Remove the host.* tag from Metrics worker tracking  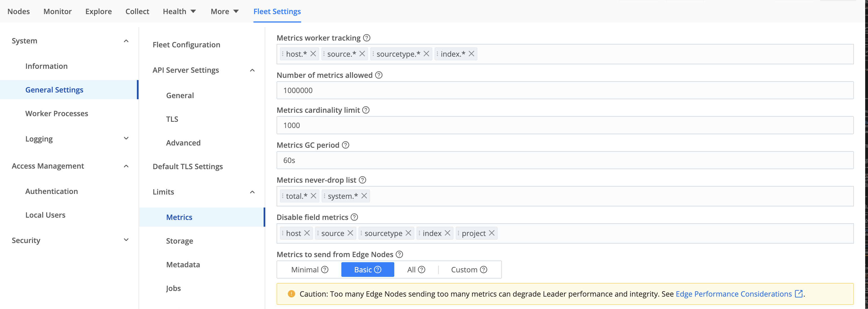click(313, 53)
